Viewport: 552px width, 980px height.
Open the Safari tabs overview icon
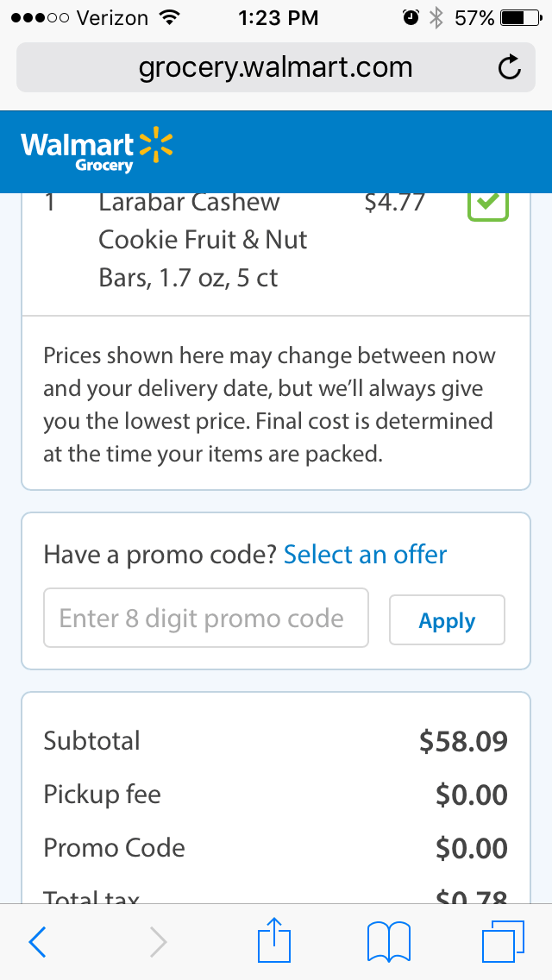tap(503, 941)
